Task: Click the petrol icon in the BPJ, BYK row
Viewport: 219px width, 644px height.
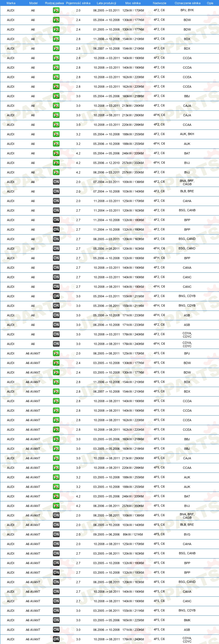Action: (x=56, y=10)
